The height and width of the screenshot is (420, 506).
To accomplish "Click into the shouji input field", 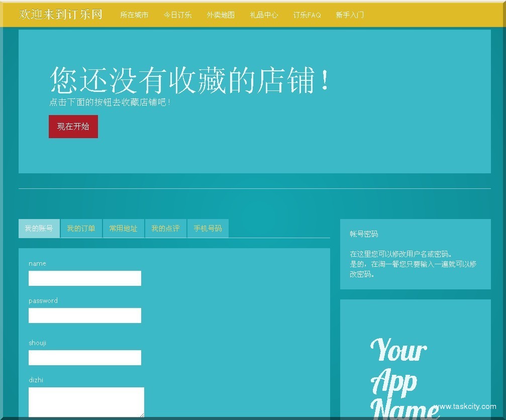I will (x=85, y=357).
